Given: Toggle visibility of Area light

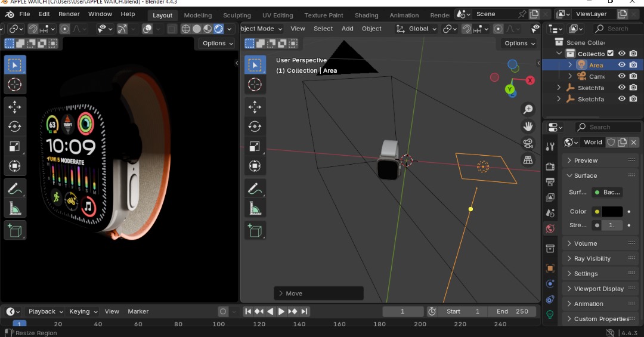Looking at the screenshot, I should (x=622, y=65).
